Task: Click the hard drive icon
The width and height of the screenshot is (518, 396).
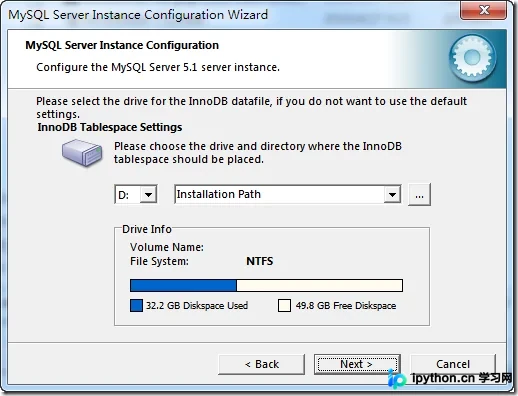Action: coord(82,153)
